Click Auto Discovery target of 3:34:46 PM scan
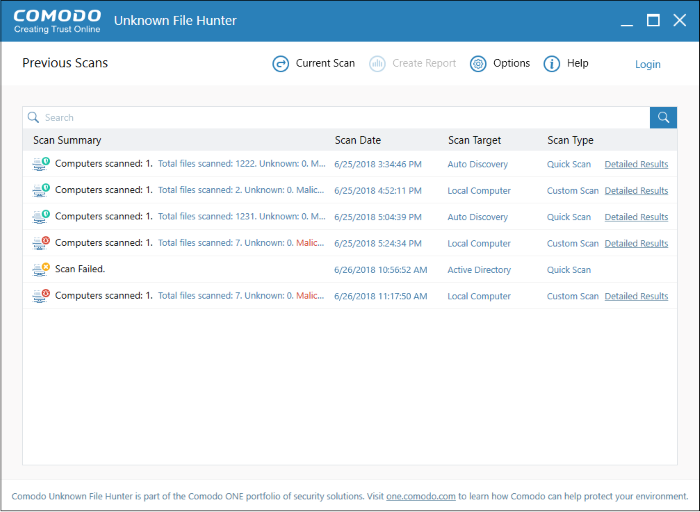 pos(478,164)
